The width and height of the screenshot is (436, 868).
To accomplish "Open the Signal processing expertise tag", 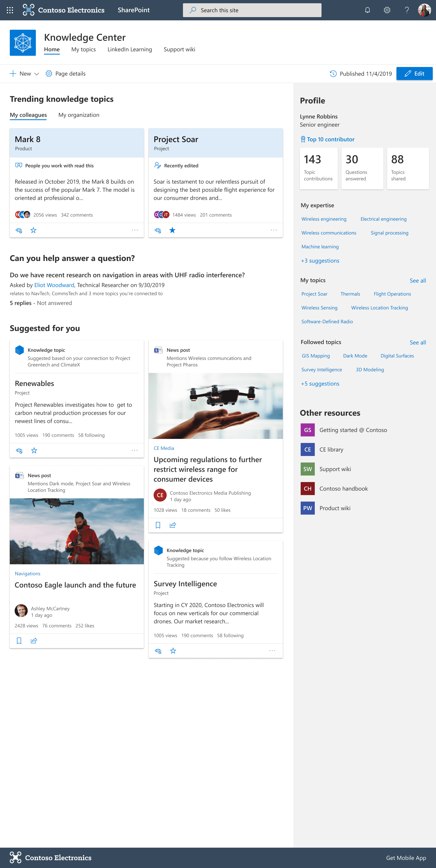I will point(390,233).
